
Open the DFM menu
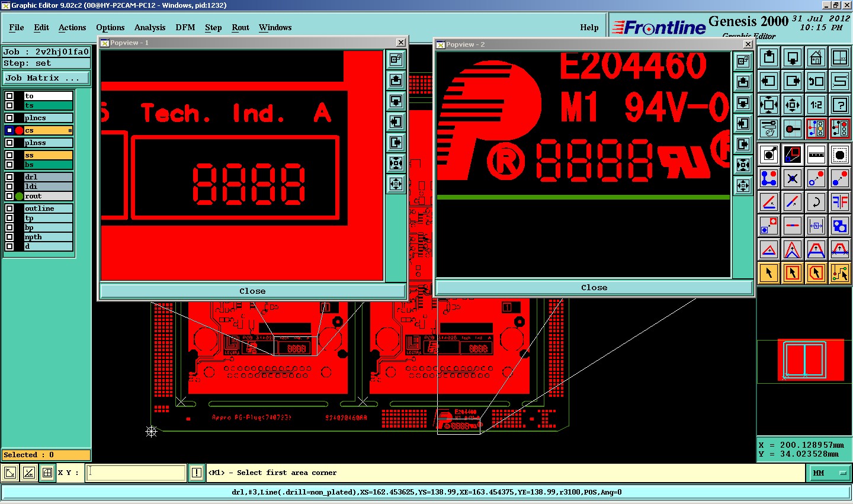tap(185, 27)
